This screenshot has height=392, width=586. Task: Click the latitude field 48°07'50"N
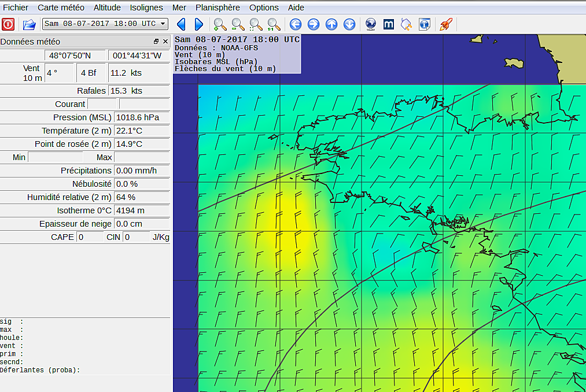(75, 56)
